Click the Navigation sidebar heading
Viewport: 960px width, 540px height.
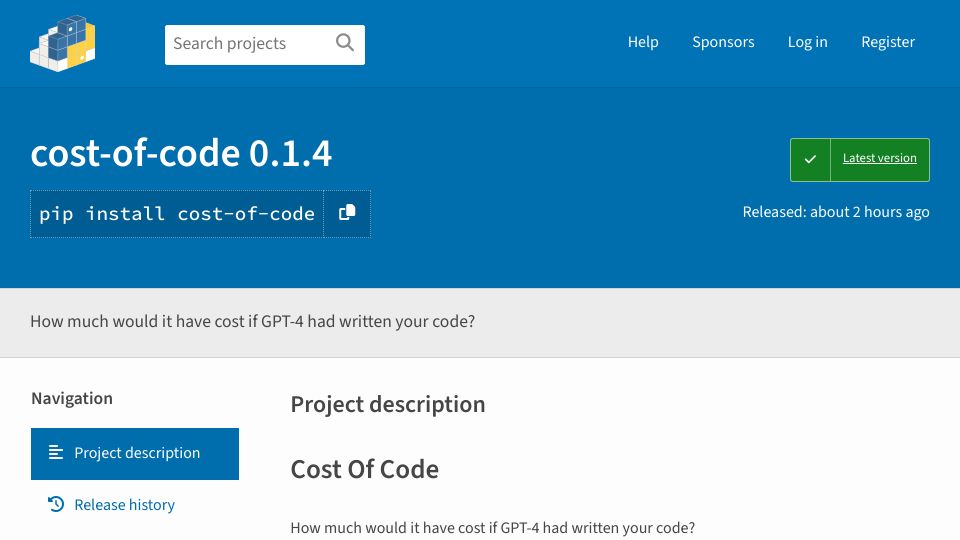pos(72,398)
